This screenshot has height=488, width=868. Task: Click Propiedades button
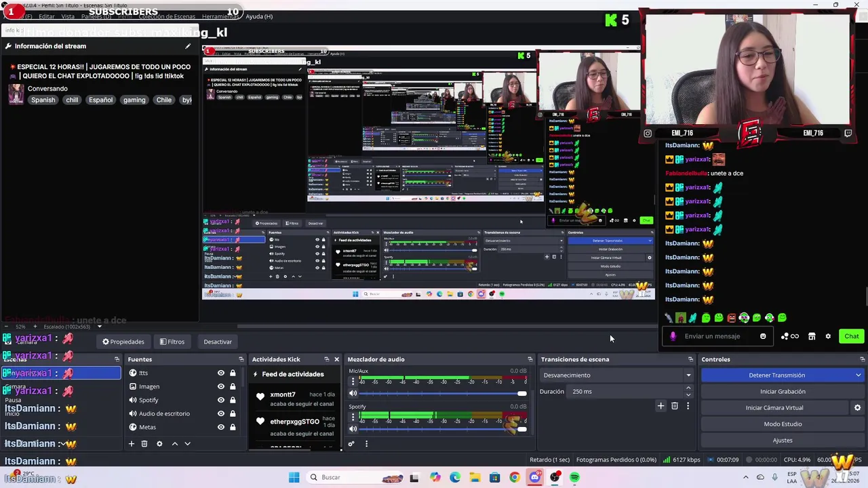[123, 342]
